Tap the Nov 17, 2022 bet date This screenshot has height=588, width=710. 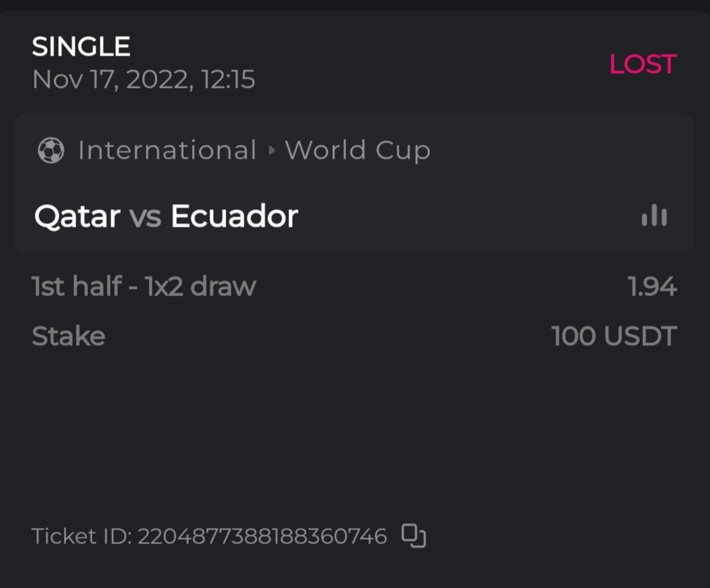[143, 79]
